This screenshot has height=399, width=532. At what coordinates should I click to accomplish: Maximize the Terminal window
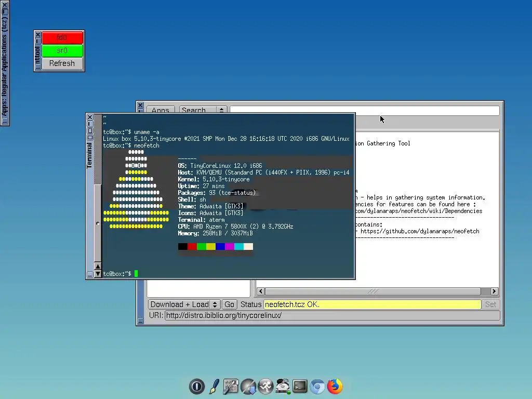[x=90, y=130]
